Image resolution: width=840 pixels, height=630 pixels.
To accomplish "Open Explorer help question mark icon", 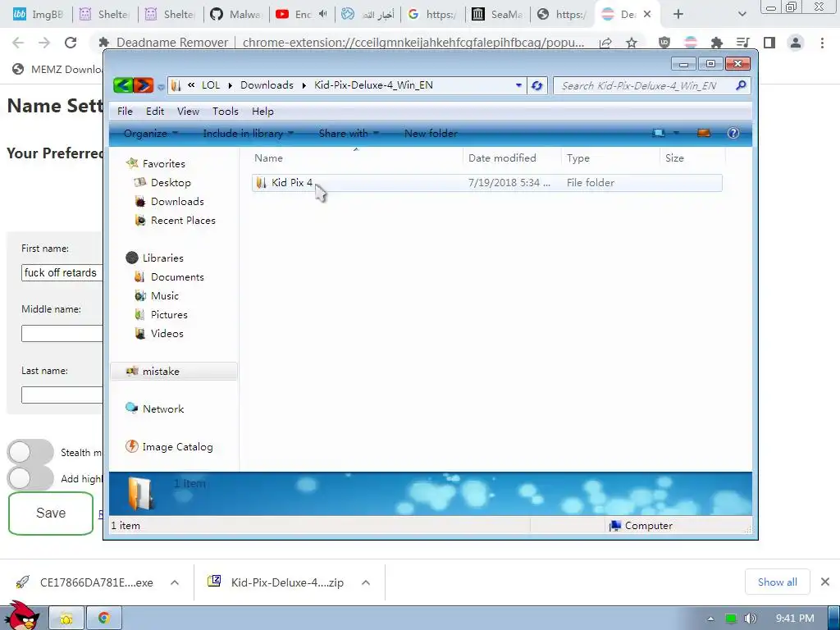I will (733, 133).
